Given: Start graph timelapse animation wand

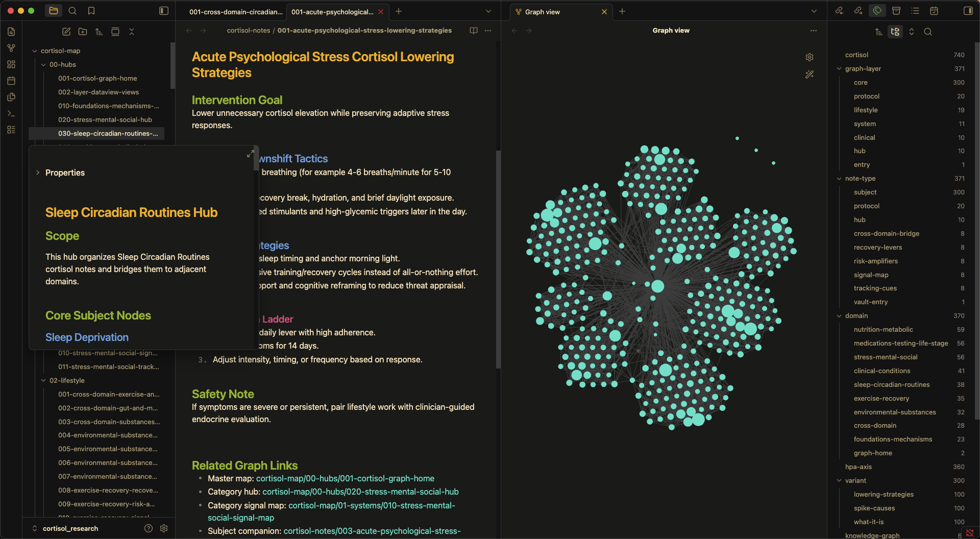Looking at the screenshot, I should (810, 75).
